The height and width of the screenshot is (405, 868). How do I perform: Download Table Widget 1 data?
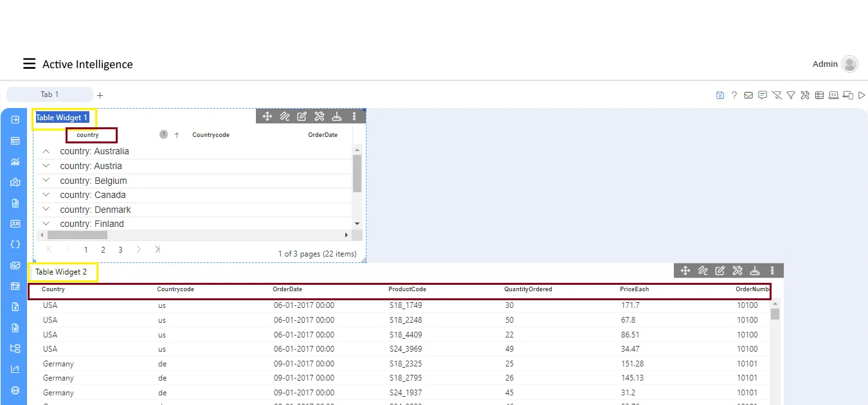(336, 116)
